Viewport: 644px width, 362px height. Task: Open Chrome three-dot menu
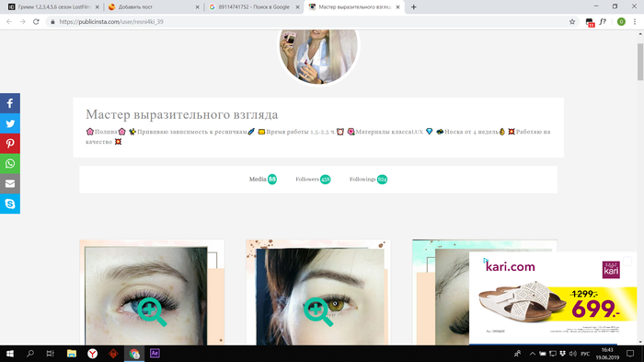point(635,22)
